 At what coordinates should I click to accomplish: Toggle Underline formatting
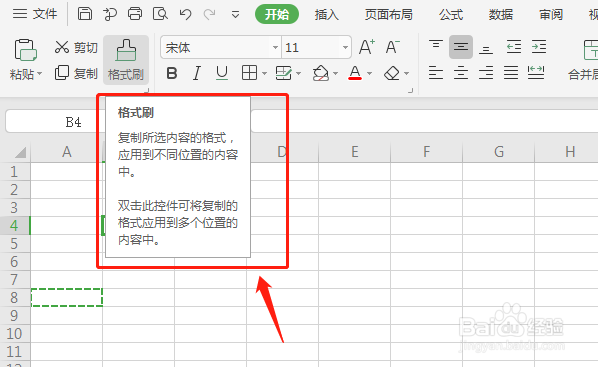pos(222,73)
